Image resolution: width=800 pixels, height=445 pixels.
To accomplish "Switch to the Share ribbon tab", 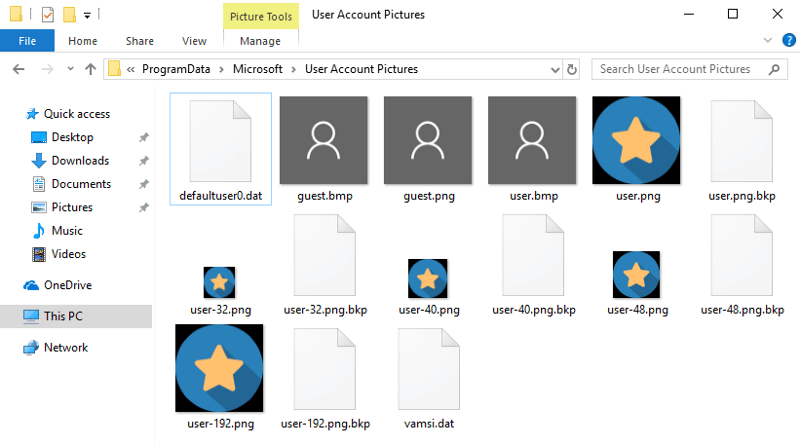I will [140, 41].
